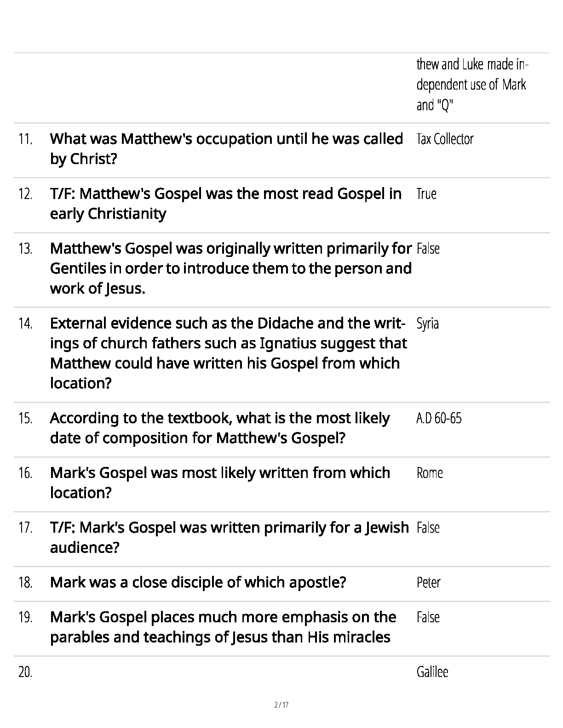Click the '2 / 17' page indicator
Screen dimensions: 563x728
coord(281,705)
